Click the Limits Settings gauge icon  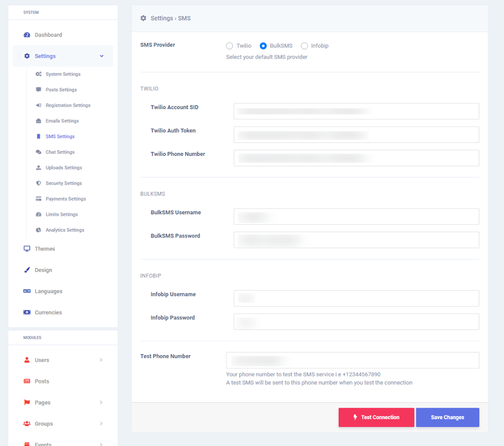[38, 214]
